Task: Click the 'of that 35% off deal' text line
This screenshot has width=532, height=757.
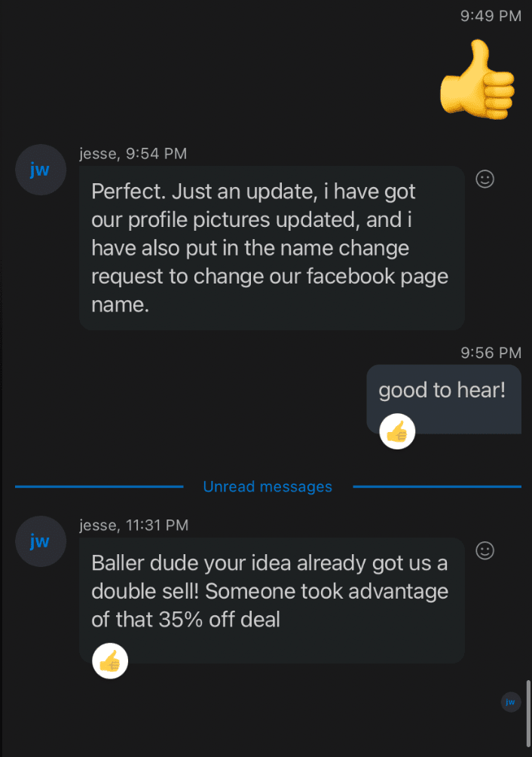Action: 185,620
